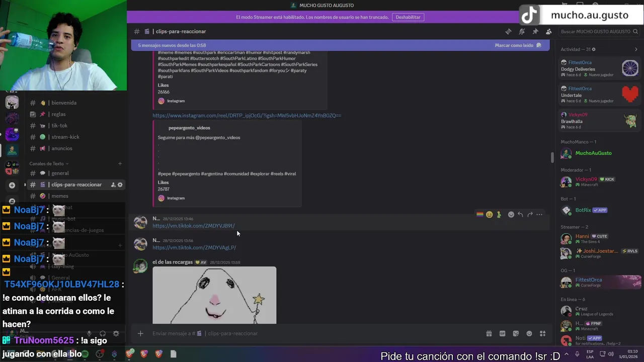The width and height of the screenshot is (644, 362).
Task: Open the channel threads icon
Action: point(508,31)
